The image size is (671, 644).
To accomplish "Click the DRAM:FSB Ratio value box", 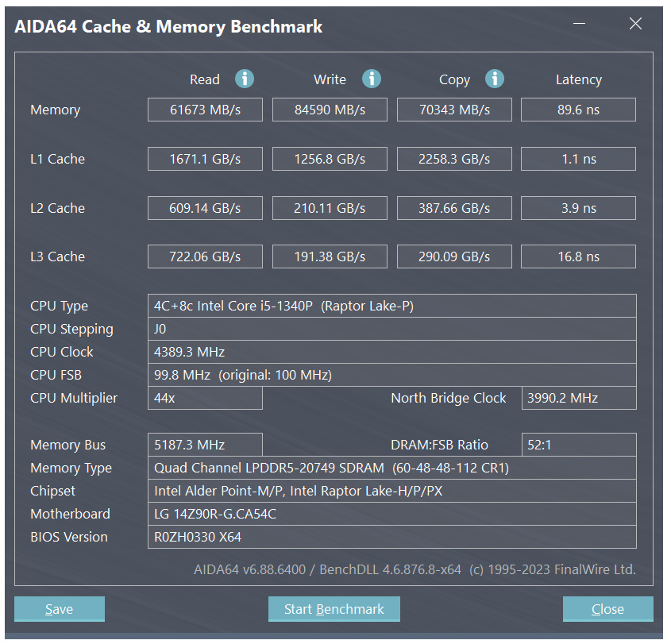I will coord(578,445).
